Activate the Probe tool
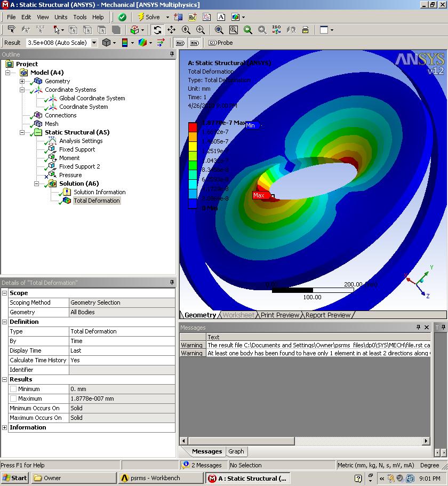Screen dimensions: 448x486 (x=221, y=43)
